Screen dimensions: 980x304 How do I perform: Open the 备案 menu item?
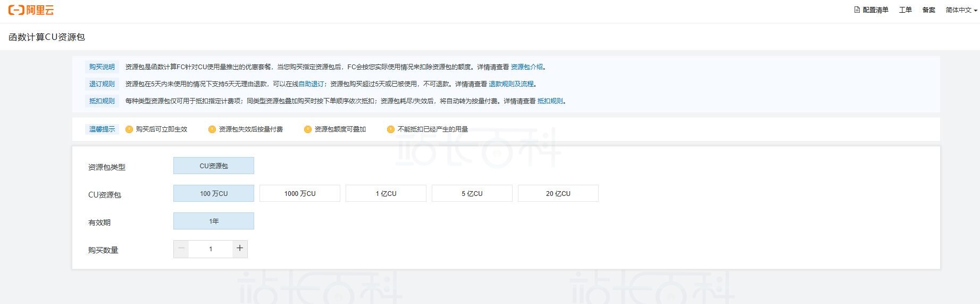pos(928,10)
